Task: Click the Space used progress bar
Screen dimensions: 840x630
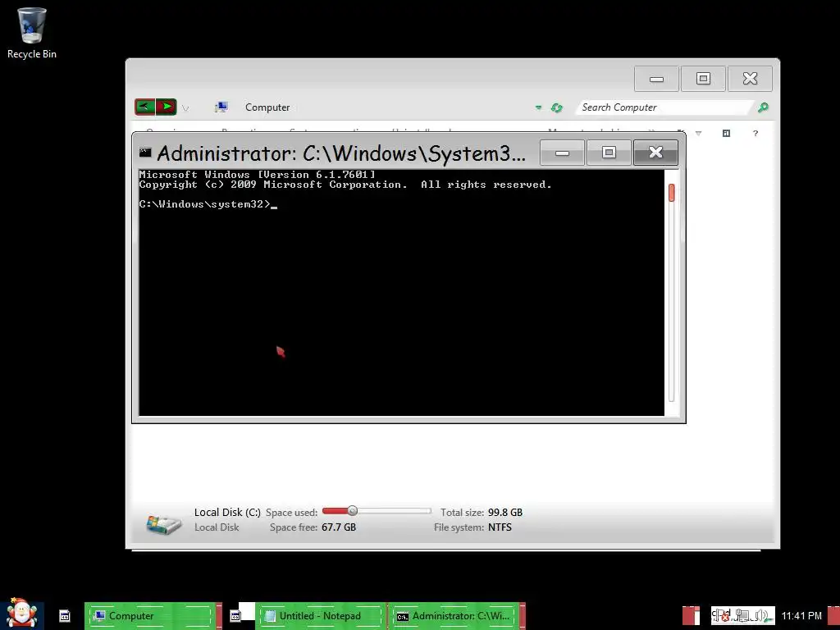Action: tap(377, 511)
